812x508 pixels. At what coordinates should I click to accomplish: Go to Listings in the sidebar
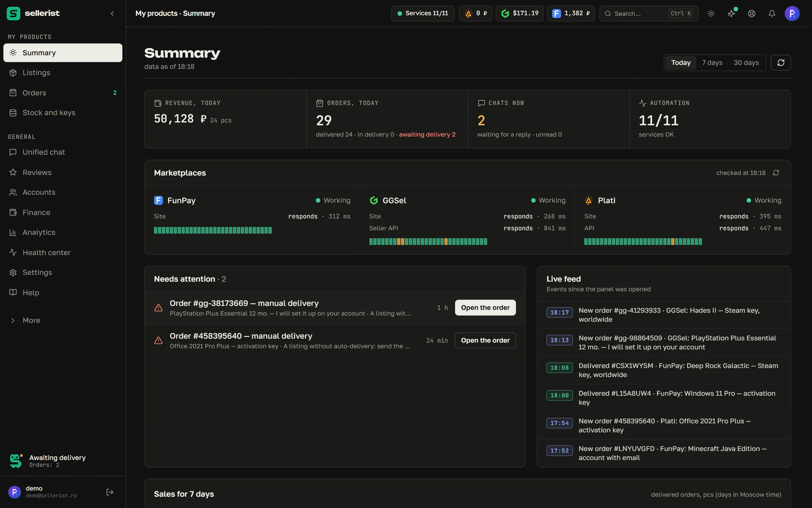tap(63, 73)
